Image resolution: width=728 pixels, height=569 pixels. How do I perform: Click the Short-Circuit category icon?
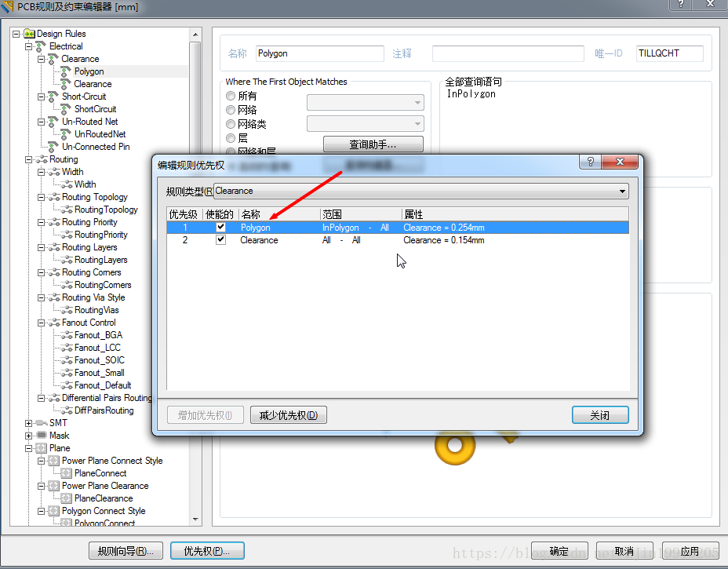[53, 97]
